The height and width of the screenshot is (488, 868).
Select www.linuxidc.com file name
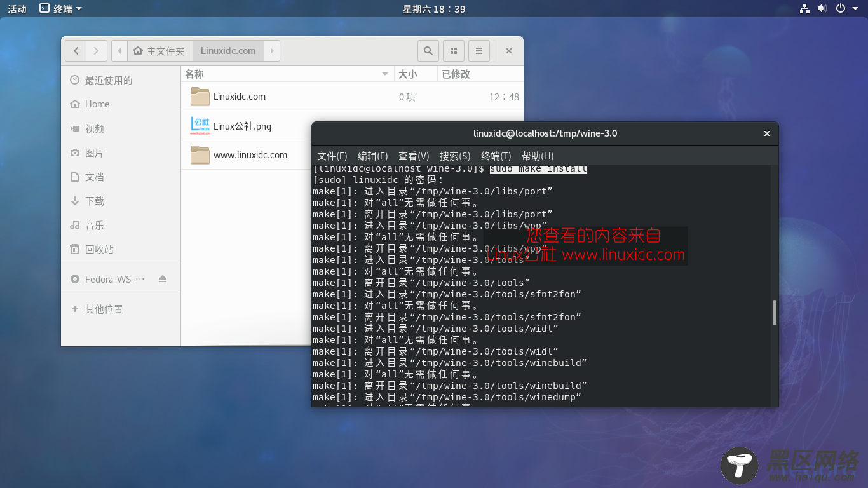point(250,155)
